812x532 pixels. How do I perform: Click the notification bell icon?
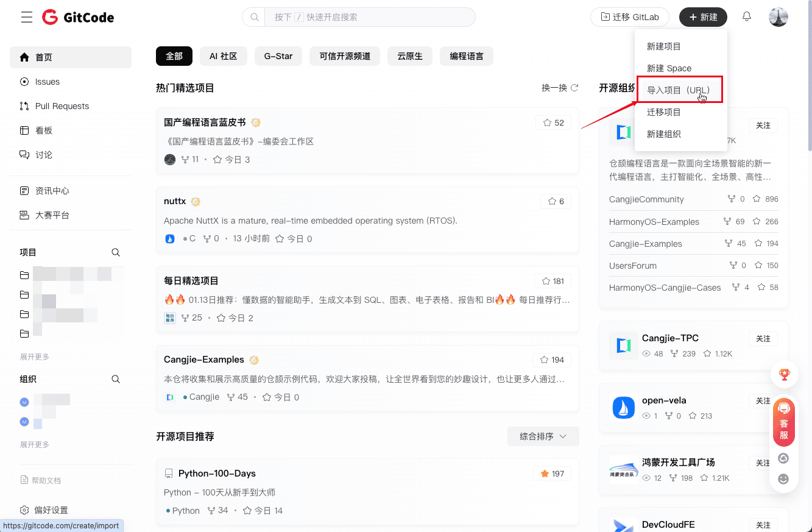746,17
